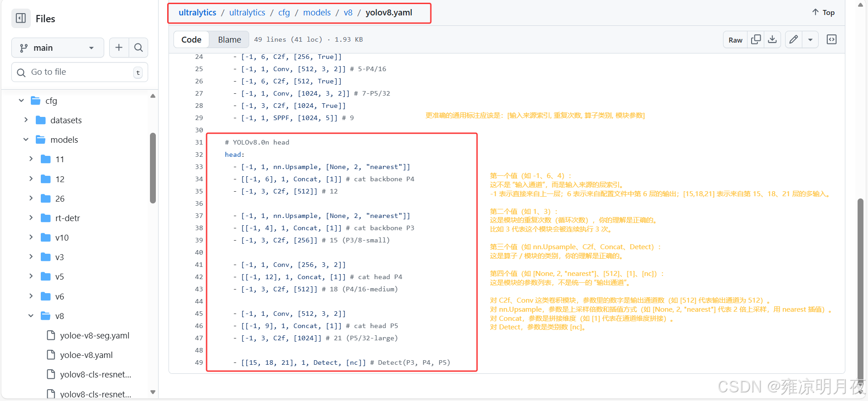Select the v8 folder icon
This screenshot has height=401, width=868.
46,316
